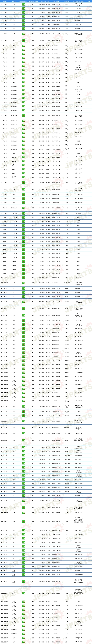
Task: Click the Nadwozie column header
Action: coord(67,1)
